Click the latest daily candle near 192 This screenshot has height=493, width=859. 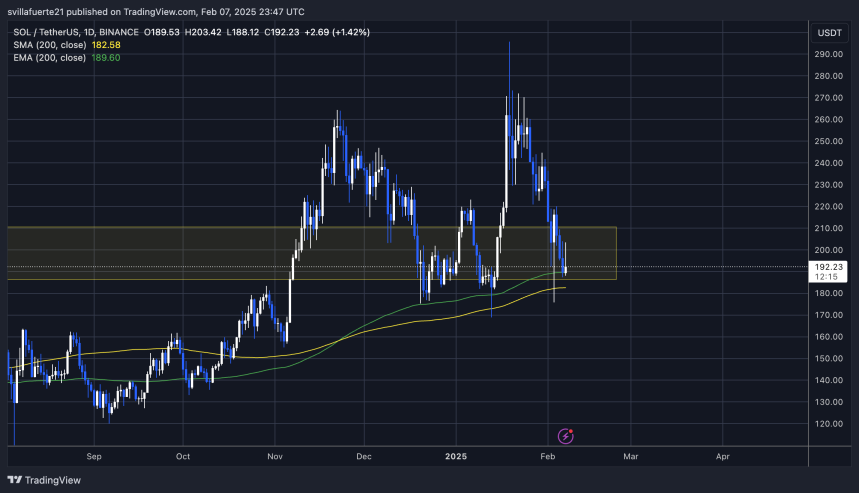565,269
